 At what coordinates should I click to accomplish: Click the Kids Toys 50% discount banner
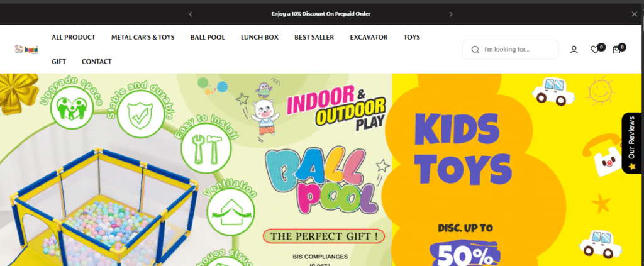[517, 170]
